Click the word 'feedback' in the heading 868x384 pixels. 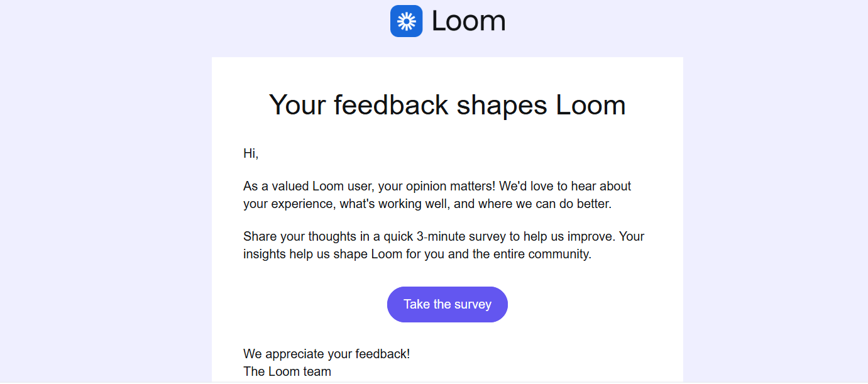pyautogui.click(x=391, y=104)
